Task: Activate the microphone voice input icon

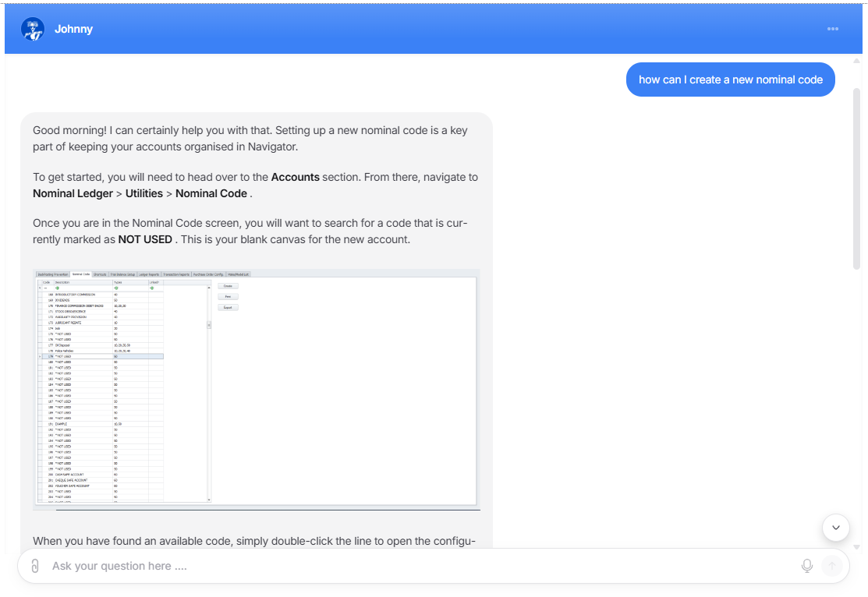Action: [x=807, y=566]
